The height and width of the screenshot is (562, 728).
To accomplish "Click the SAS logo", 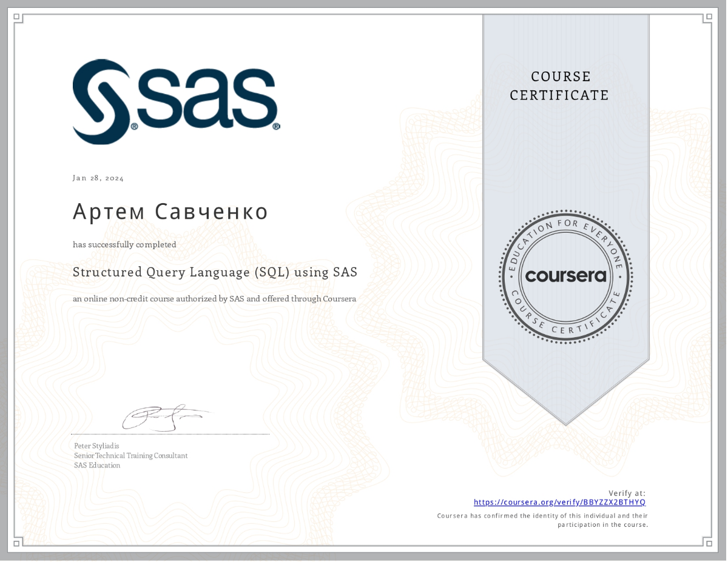I will [177, 102].
